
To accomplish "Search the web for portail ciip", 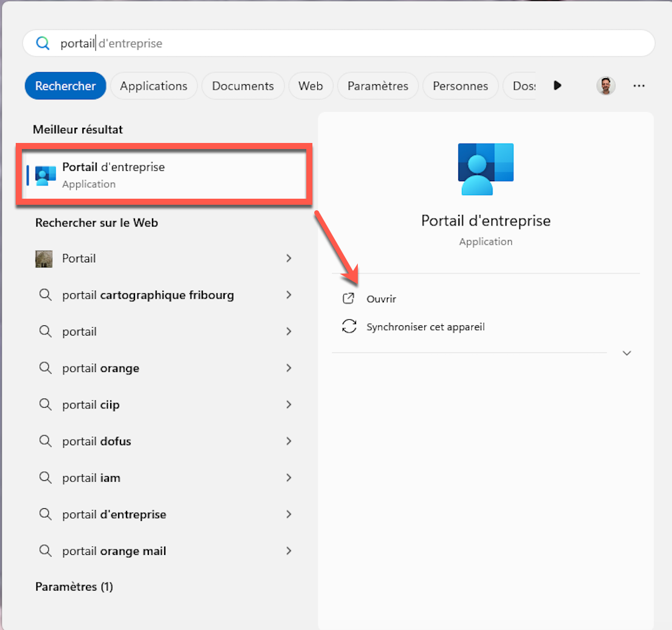I will tap(164, 405).
